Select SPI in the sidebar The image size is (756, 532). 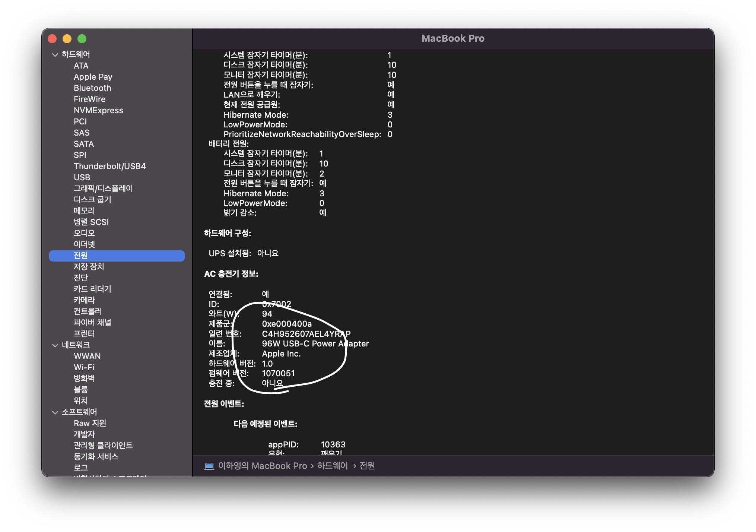point(80,155)
